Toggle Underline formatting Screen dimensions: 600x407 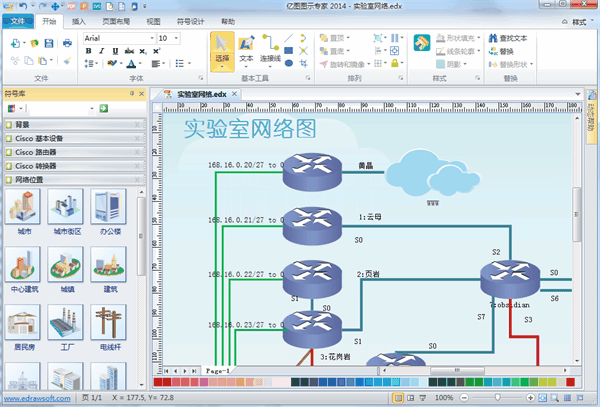click(115, 51)
